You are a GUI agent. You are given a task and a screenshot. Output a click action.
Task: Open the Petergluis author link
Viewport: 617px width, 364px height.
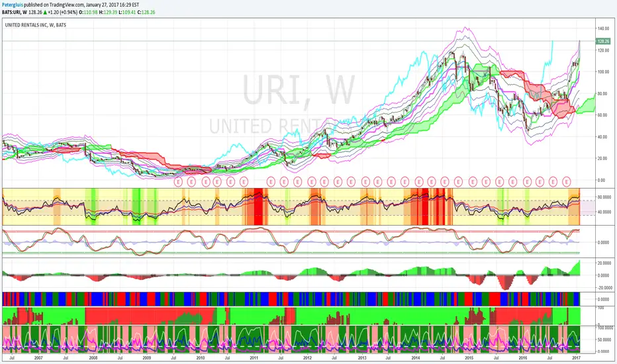point(12,5)
